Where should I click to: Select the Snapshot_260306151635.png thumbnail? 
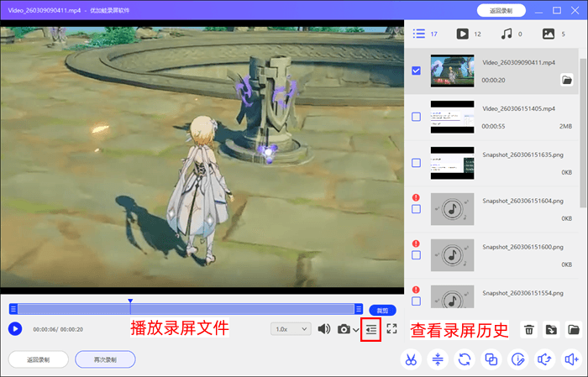click(452, 163)
